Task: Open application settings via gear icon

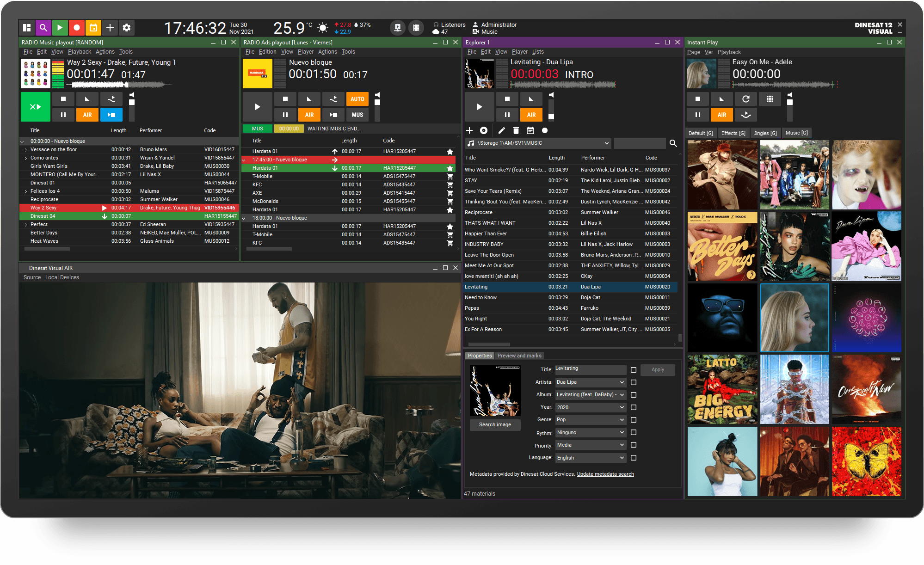Action: tap(127, 28)
